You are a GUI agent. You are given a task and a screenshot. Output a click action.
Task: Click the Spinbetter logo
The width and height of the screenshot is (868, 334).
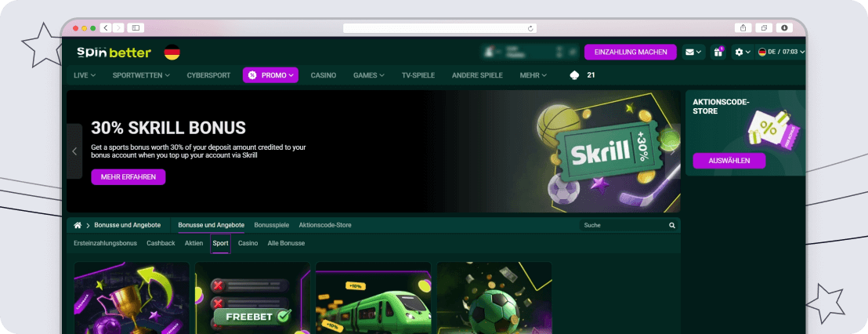(x=114, y=53)
